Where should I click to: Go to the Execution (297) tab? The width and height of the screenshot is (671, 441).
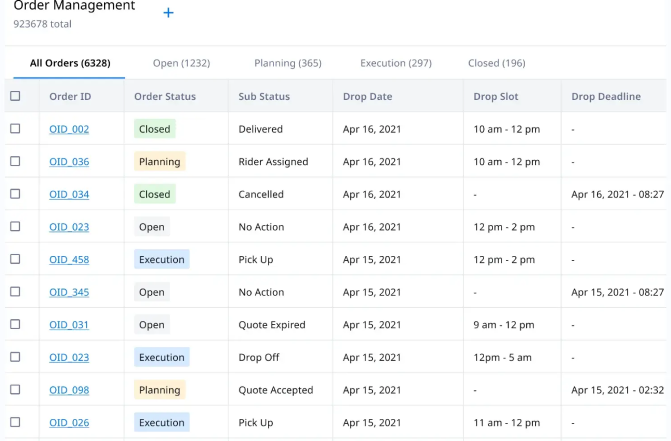coord(396,63)
